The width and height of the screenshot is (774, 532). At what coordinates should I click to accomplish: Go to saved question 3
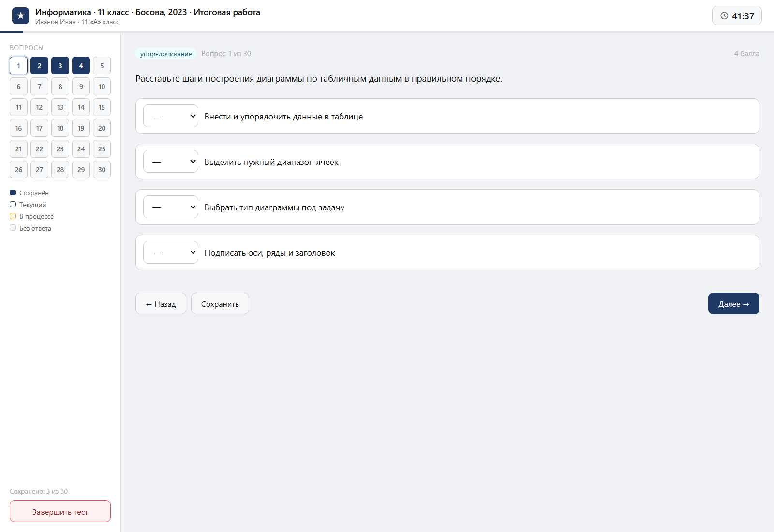point(60,66)
